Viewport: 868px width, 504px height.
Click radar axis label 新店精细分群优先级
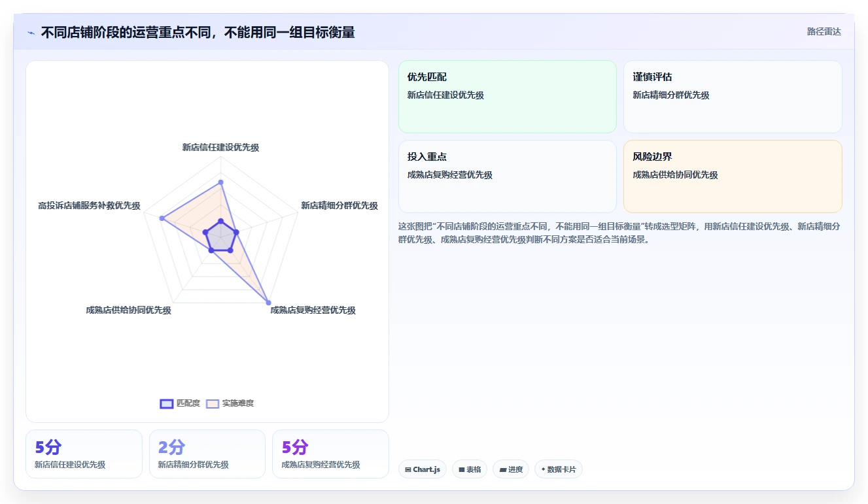339,205
